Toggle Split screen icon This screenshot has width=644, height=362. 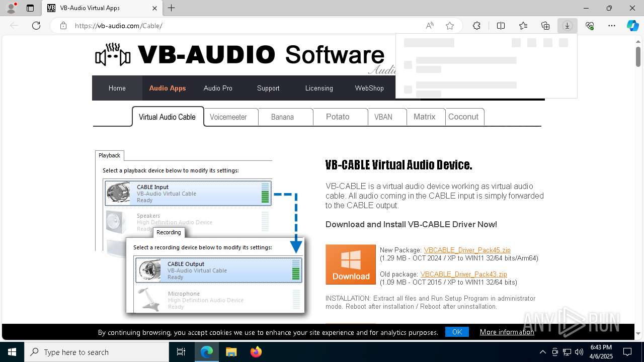(x=501, y=26)
